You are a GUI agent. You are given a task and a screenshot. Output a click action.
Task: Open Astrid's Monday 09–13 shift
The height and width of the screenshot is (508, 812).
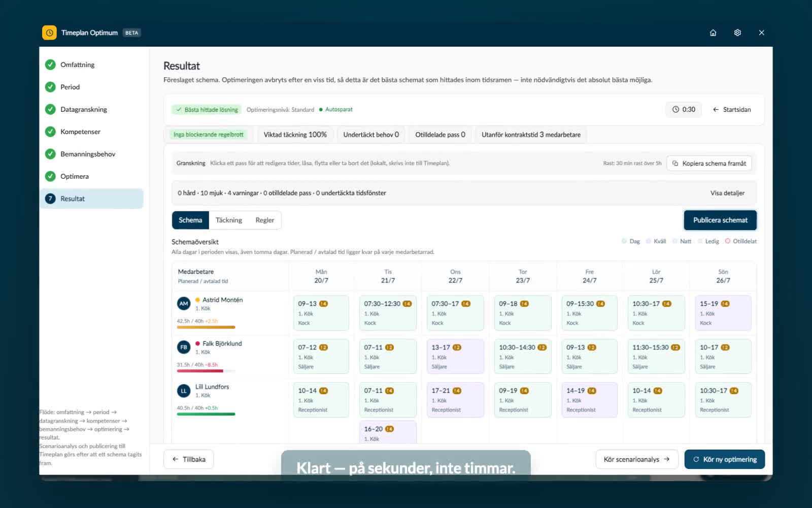coord(321,313)
